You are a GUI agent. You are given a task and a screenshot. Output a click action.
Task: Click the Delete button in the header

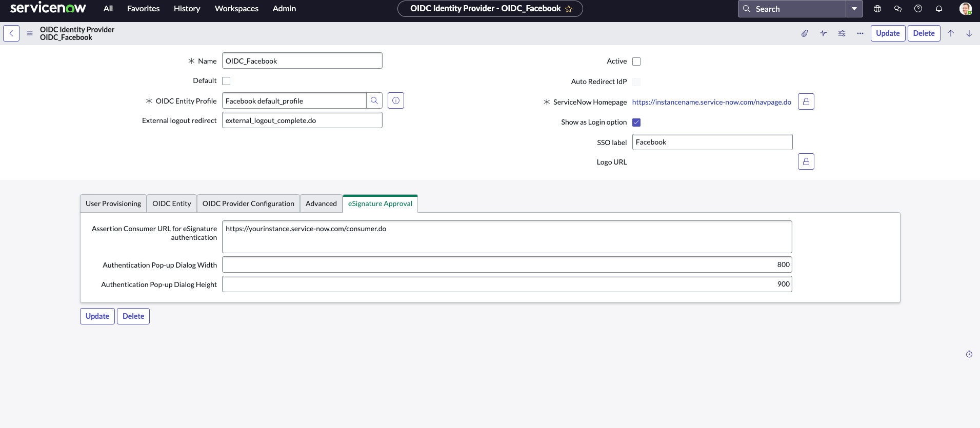pyautogui.click(x=924, y=33)
